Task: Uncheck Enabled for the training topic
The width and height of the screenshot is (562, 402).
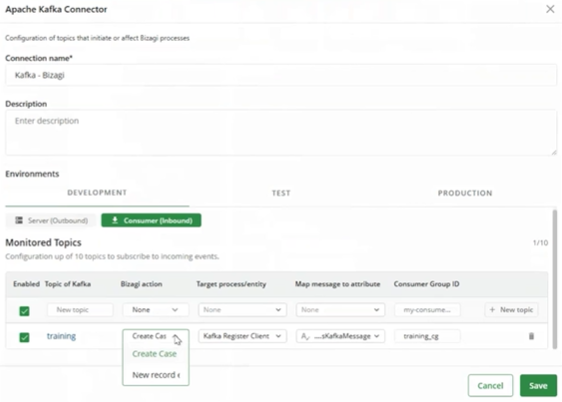Action: pos(24,337)
